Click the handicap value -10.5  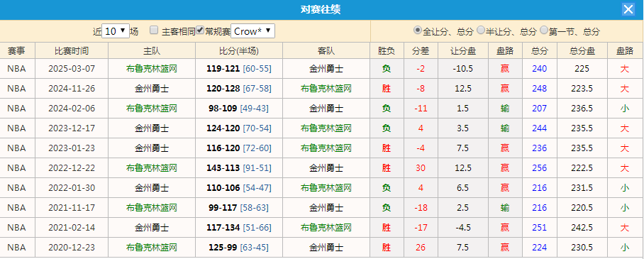pyautogui.click(x=462, y=69)
